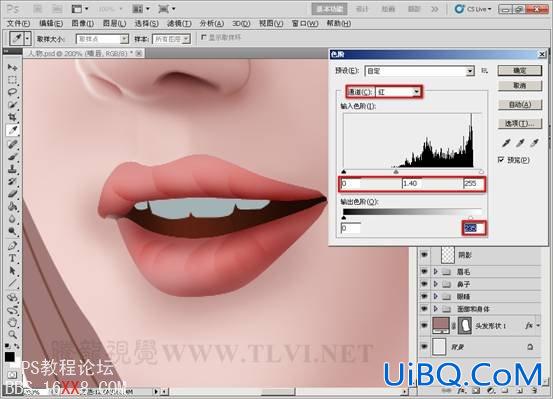Expand the 鼻子 layer group
Screen dimensions: 553x399
tap(436, 284)
